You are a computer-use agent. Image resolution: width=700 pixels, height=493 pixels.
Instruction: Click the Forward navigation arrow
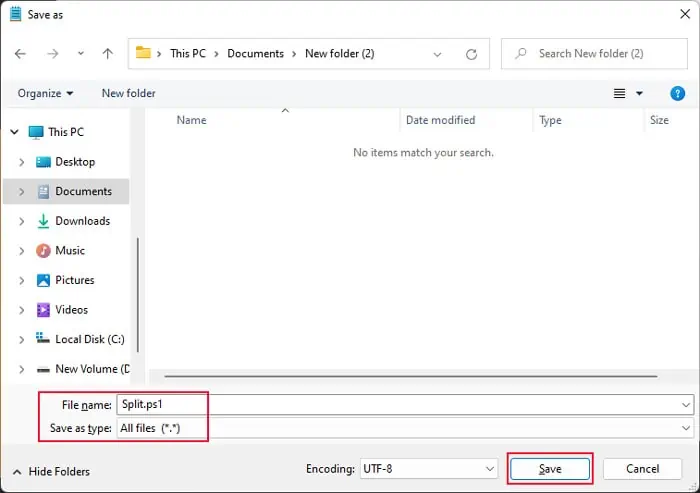pyautogui.click(x=53, y=54)
